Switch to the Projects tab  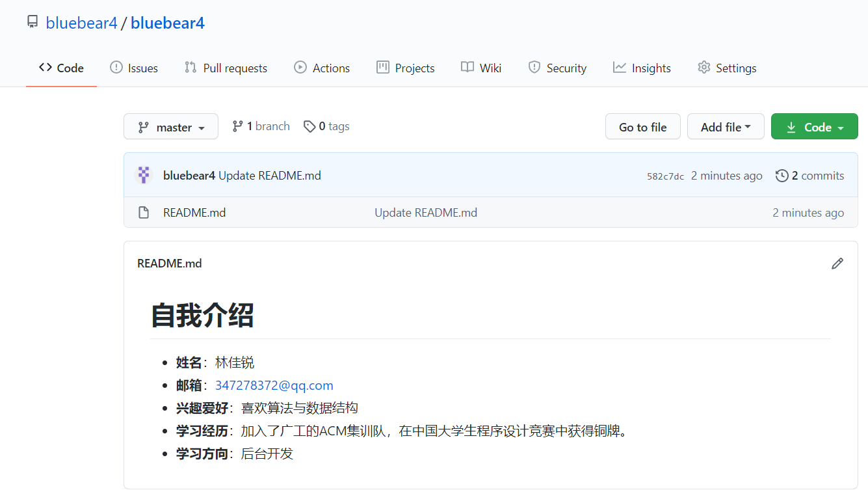(x=406, y=68)
